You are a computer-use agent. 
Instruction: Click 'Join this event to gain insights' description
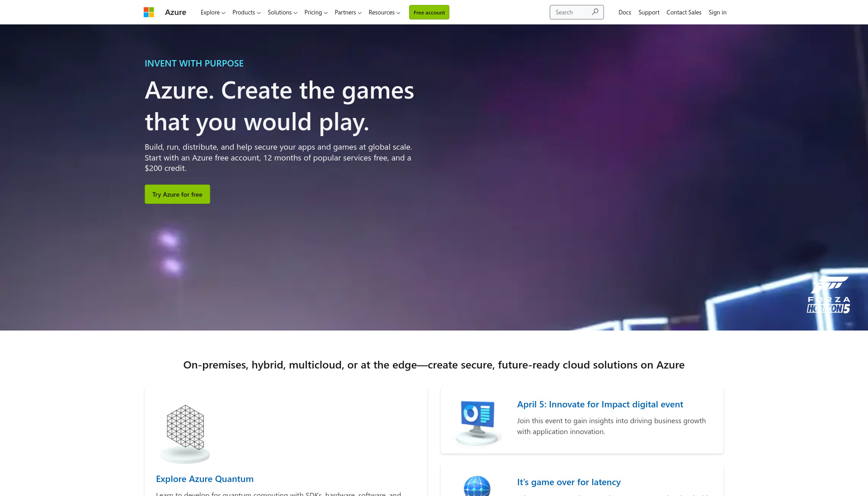(x=611, y=426)
